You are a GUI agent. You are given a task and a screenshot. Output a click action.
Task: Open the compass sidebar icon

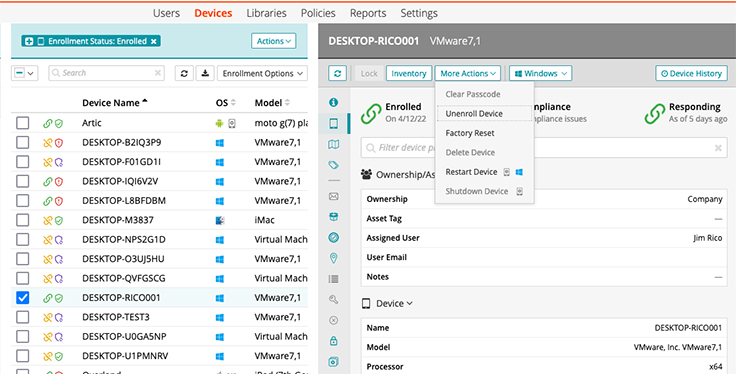point(334,237)
